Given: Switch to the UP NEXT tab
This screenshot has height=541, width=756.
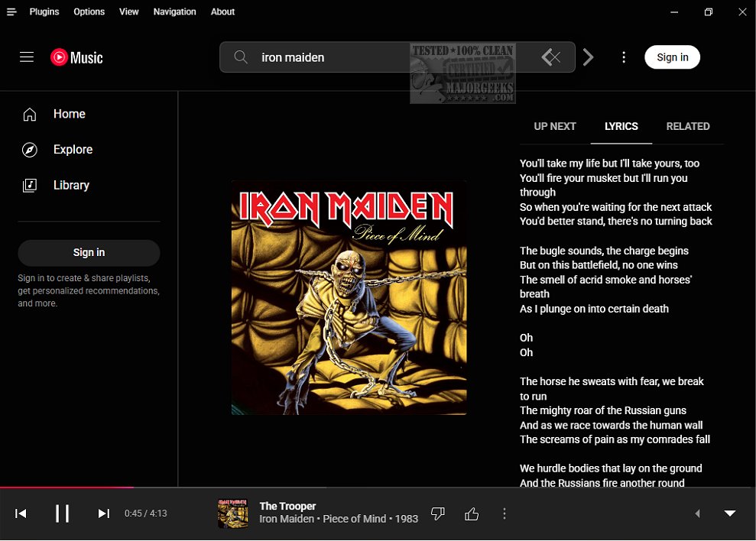Looking at the screenshot, I should click(555, 126).
